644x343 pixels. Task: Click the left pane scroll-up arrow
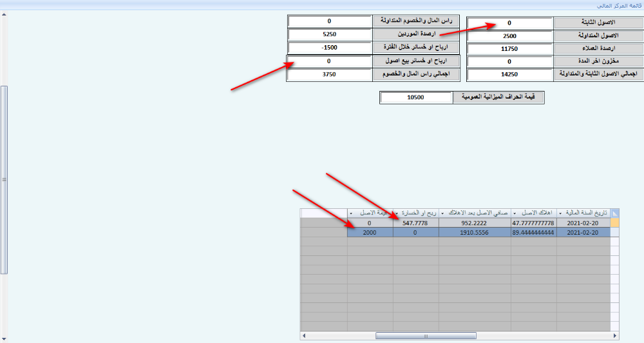[4, 15]
